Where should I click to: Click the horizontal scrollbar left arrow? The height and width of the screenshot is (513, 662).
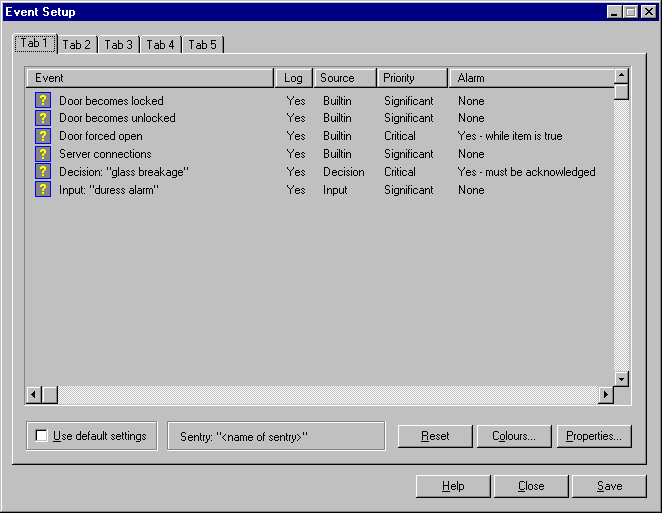click(34, 395)
